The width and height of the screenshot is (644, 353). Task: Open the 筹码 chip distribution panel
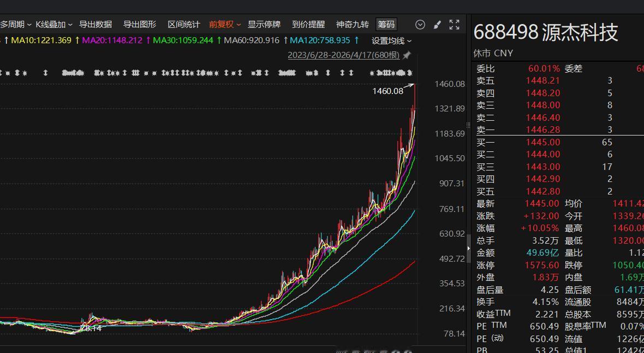pos(386,24)
